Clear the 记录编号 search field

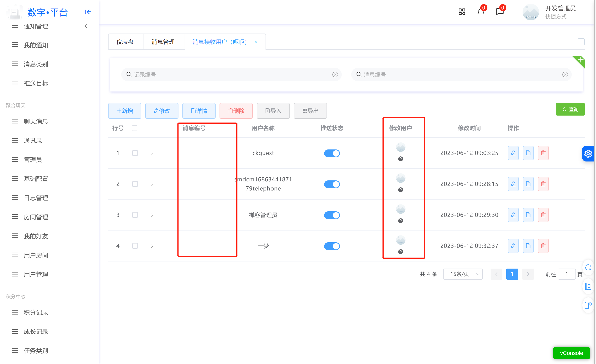pyautogui.click(x=335, y=75)
